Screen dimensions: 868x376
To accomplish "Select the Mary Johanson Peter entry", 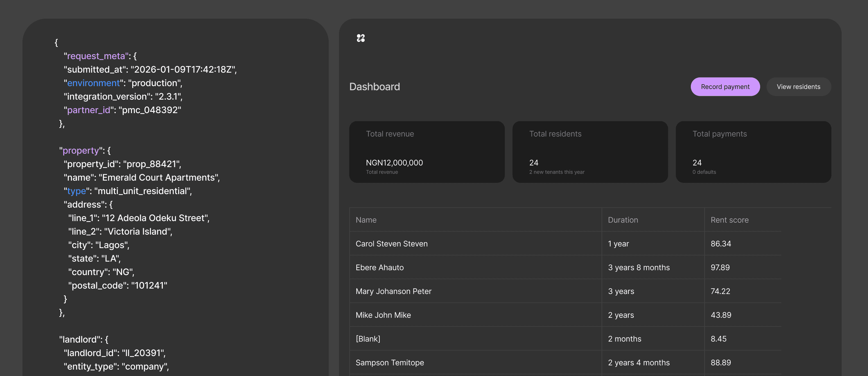I will [x=393, y=291].
